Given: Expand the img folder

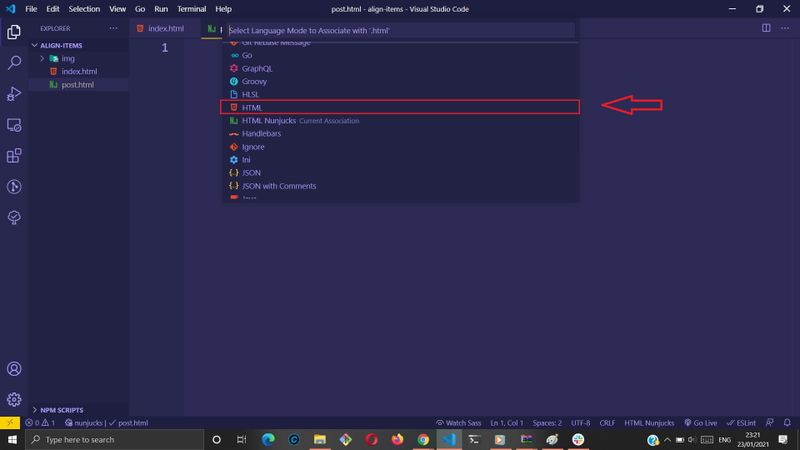Looking at the screenshot, I should pos(68,58).
